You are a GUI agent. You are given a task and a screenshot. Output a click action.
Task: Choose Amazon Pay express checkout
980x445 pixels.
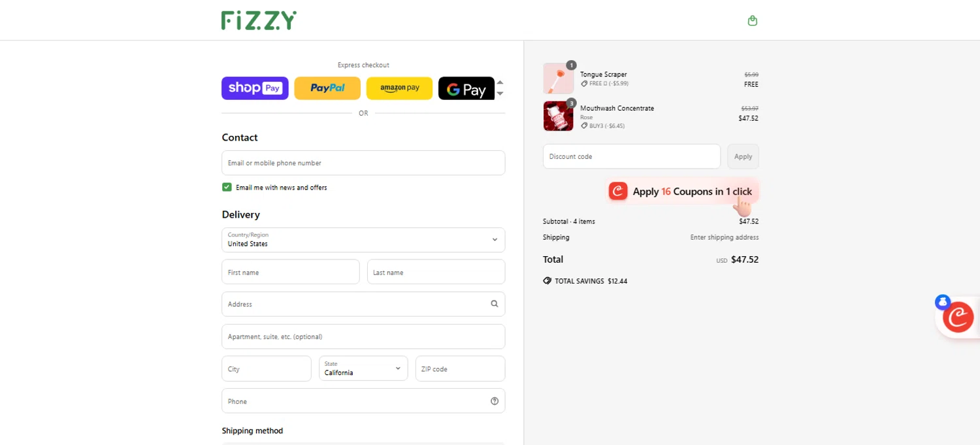(399, 88)
